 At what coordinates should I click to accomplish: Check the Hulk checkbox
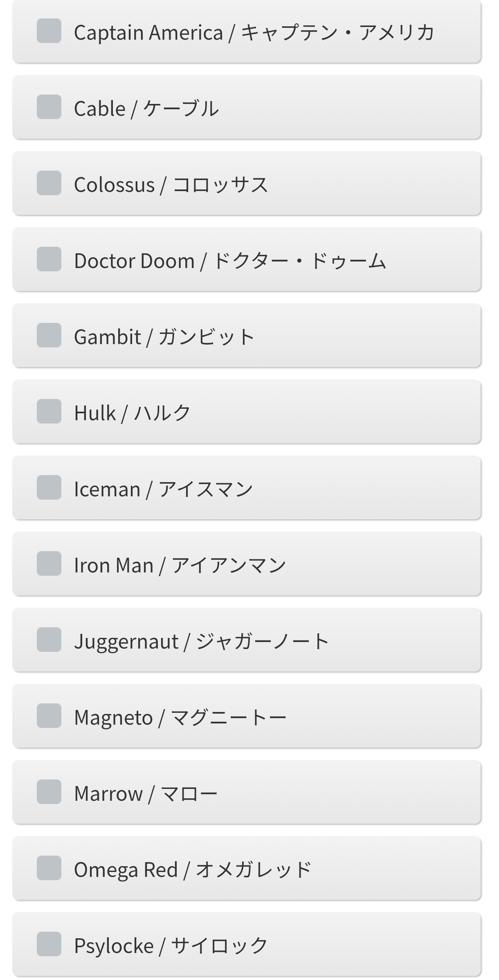(49, 412)
